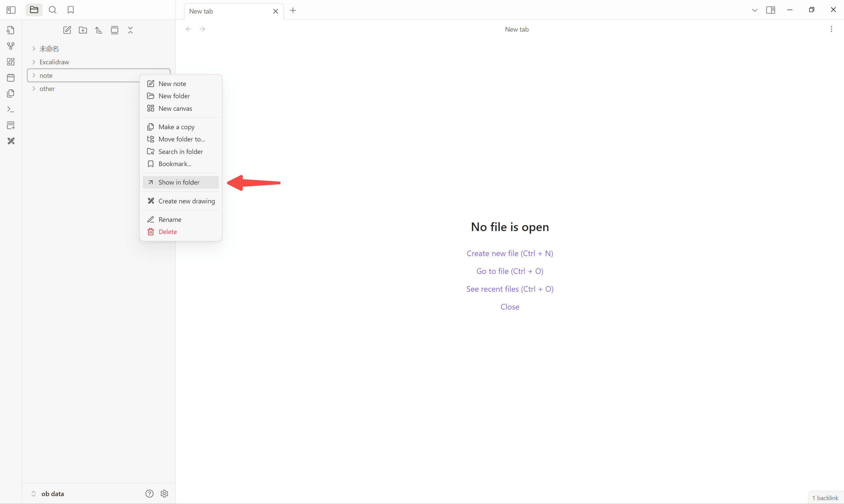
Task: Toggle auto-reveal current file icon
Action: (x=114, y=30)
